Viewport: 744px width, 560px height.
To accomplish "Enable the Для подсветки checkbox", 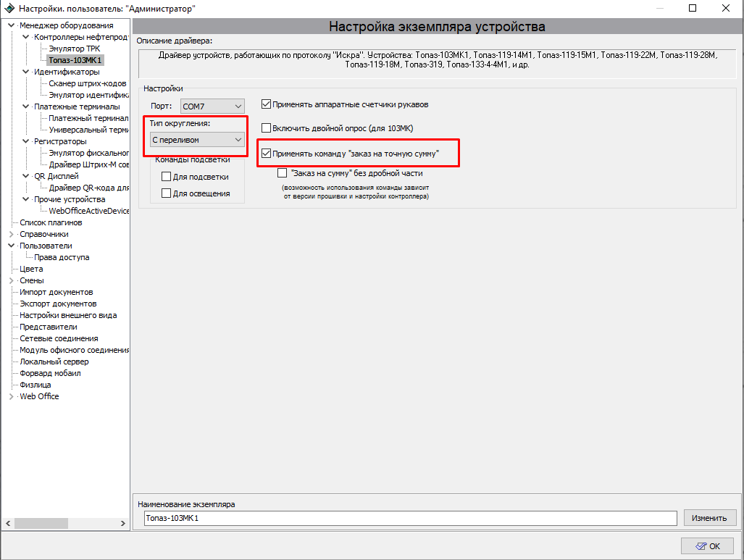I will (166, 177).
